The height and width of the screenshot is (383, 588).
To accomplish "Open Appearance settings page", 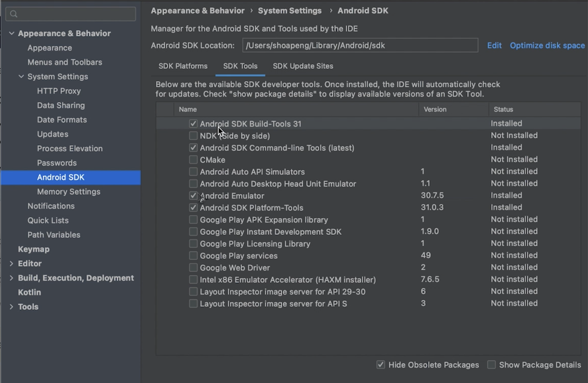I will (x=50, y=48).
